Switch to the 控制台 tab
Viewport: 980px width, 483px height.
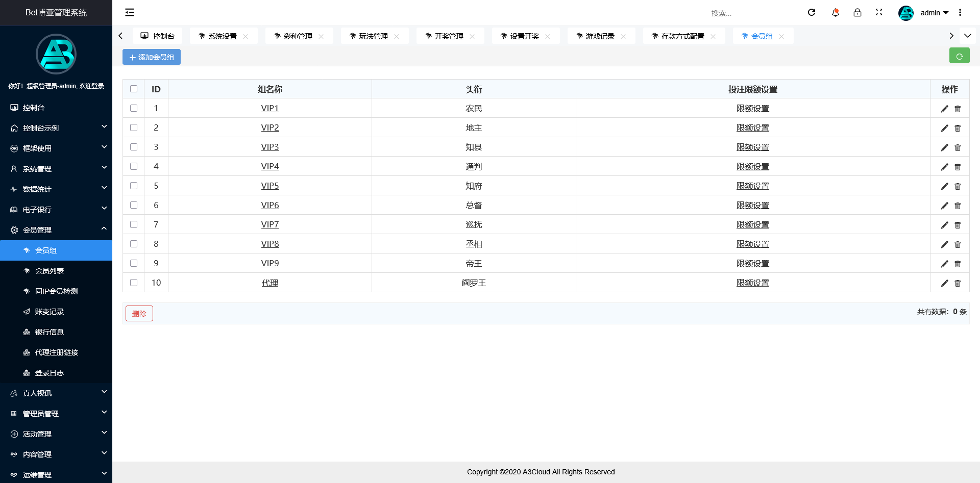pyautogui.click(x=158, y=36)
